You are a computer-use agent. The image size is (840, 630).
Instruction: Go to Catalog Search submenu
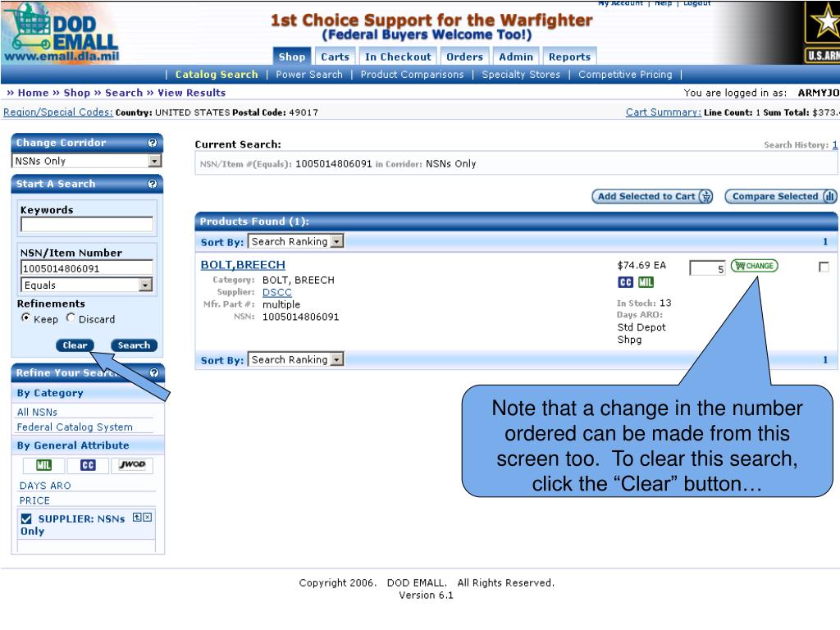tap(217, 75)
